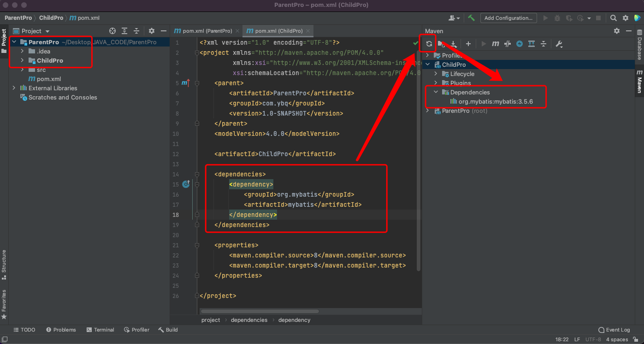Expand all in Project panel toolbar
644x344 pixels.
coord(124,31)
